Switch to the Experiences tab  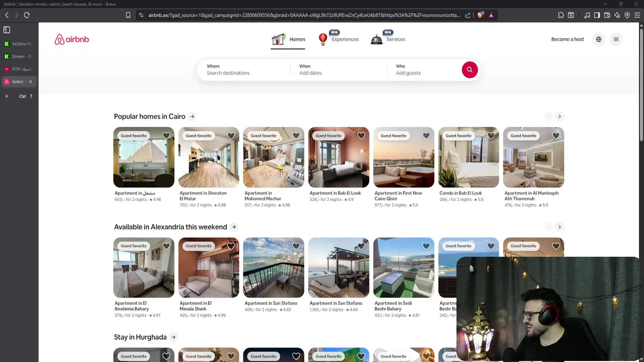click(339, 39)
